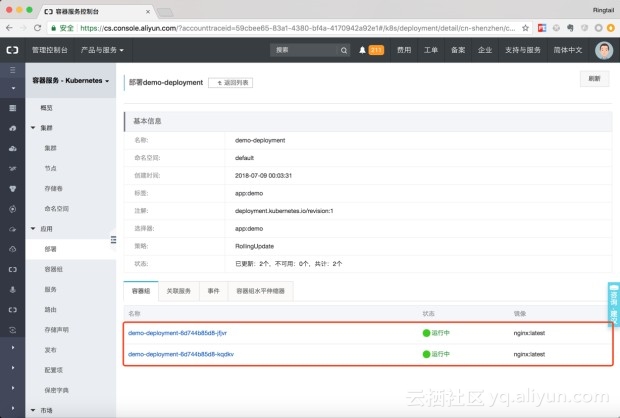Screen dimensions: 620x418
Task: Click the search magnifier icon
Action: pos(344,50)
